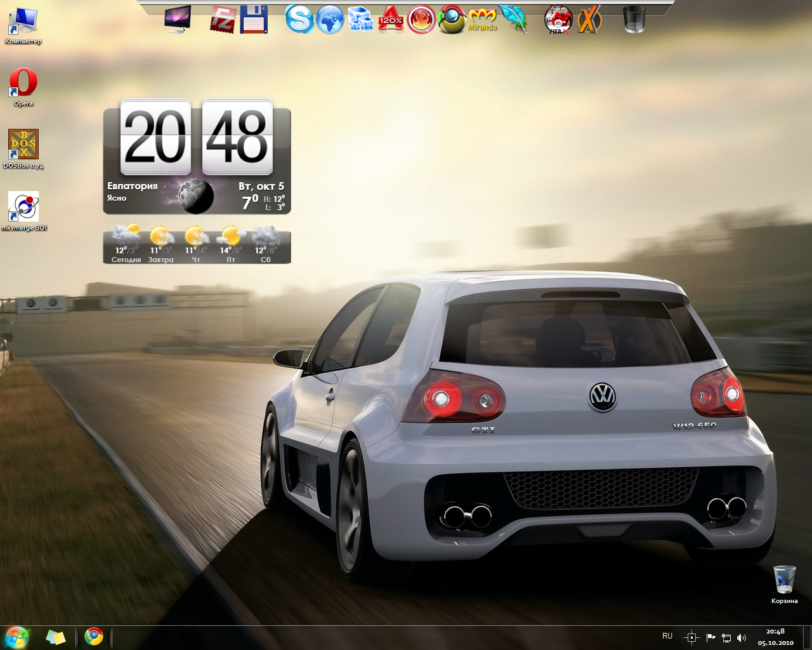Click the blue ice cubes dock icon
812x650 pixels.
pos(360,19)
